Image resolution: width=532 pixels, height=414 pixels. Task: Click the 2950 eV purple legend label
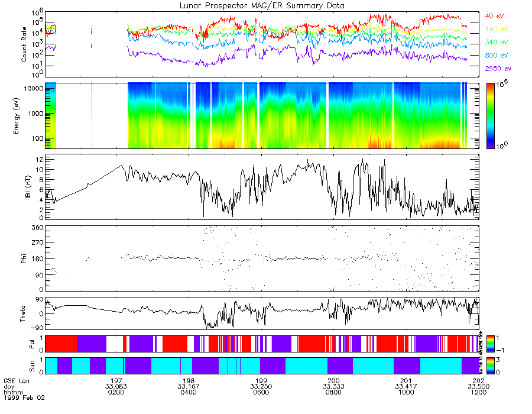click(498, 69)
